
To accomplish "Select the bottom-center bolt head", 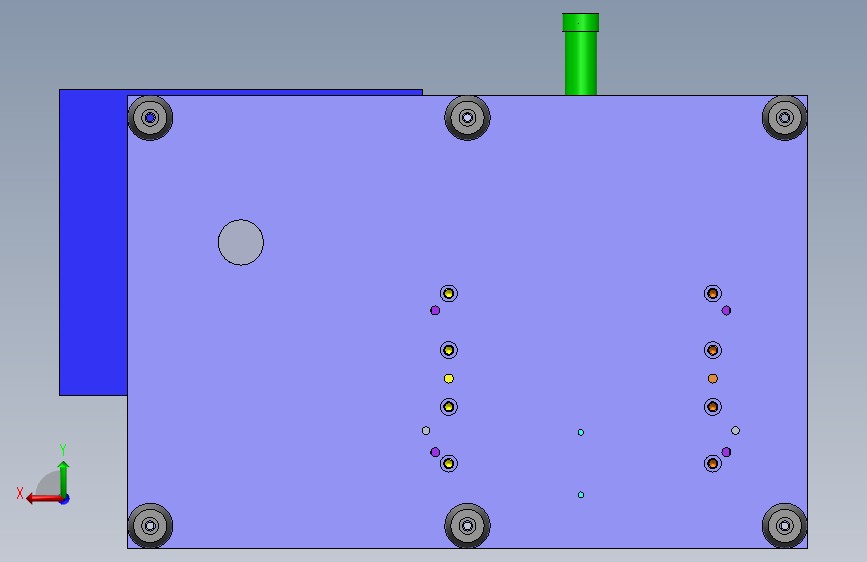I will pyautogui.click(x=467, y=525).
